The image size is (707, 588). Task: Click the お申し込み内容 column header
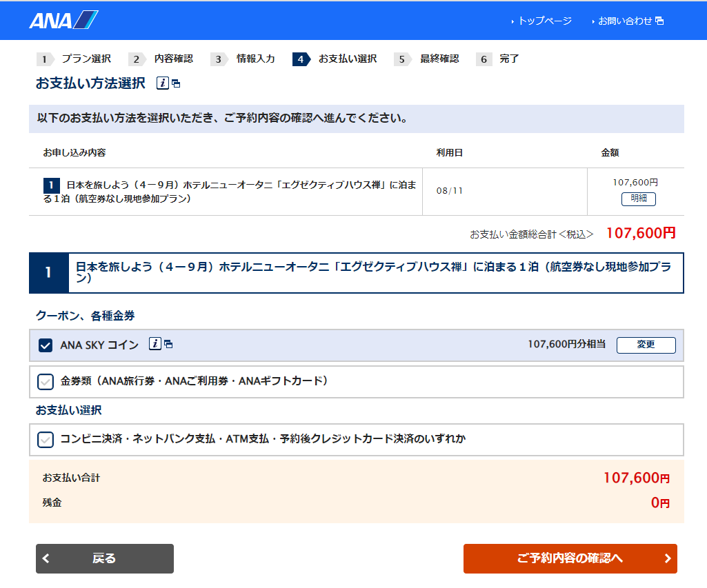pyautogui.click(x=74, y=153)
